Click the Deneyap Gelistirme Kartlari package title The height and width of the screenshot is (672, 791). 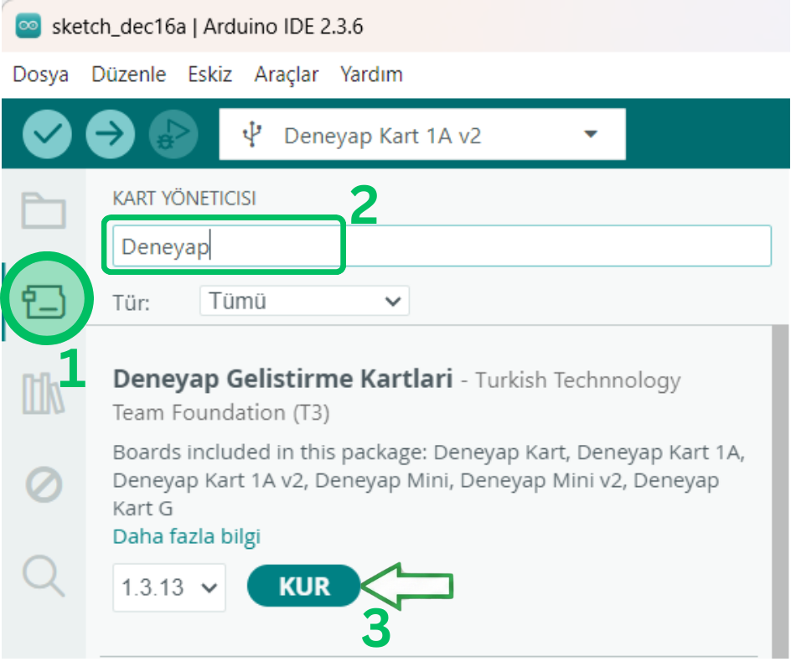point(283,379)
